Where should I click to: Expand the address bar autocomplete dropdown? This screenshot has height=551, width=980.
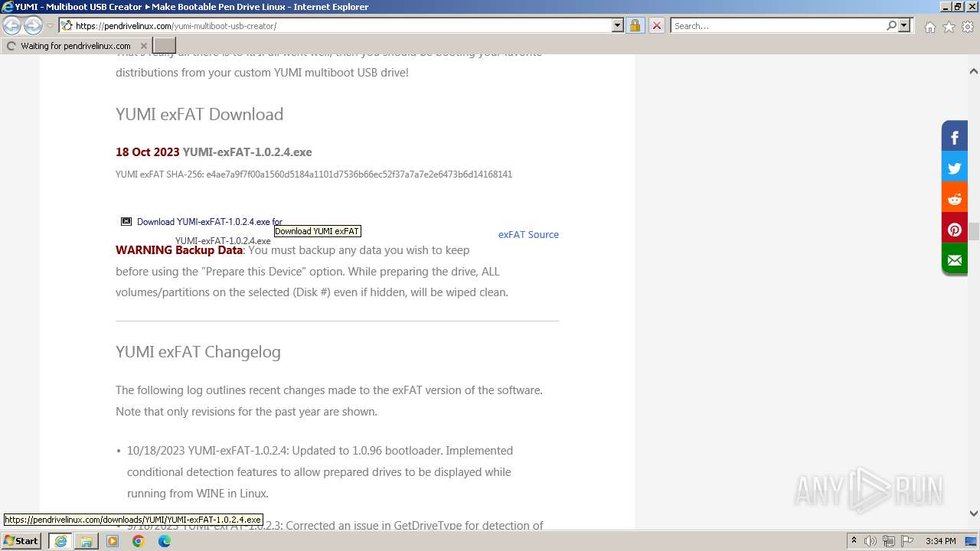[x=618, y=25]
